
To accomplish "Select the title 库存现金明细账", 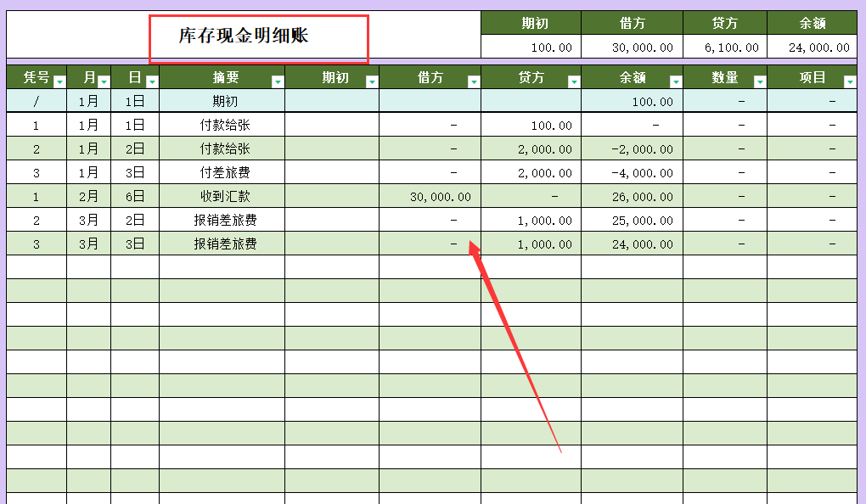I will click(x=244, y=36).
